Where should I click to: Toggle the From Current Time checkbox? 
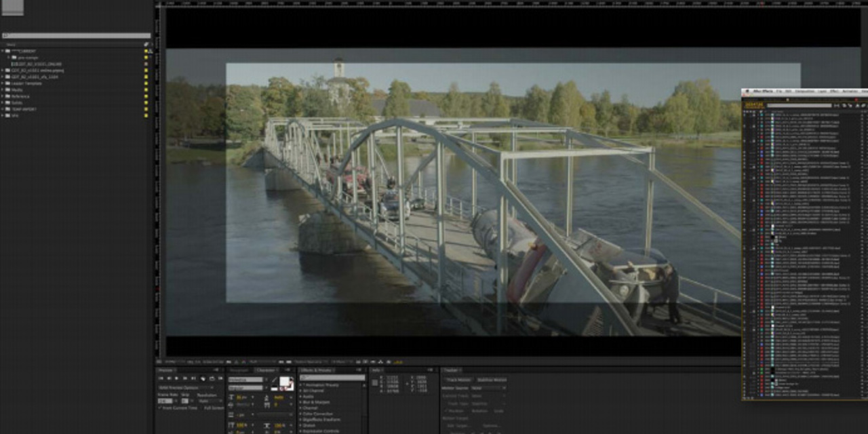[x=160, y=408]
